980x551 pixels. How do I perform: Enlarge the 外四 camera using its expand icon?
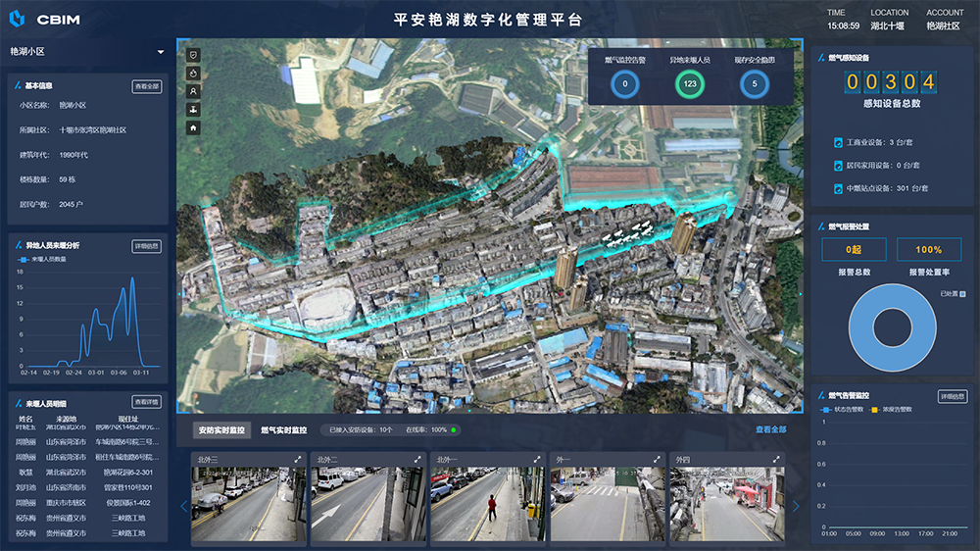point(775,459)
